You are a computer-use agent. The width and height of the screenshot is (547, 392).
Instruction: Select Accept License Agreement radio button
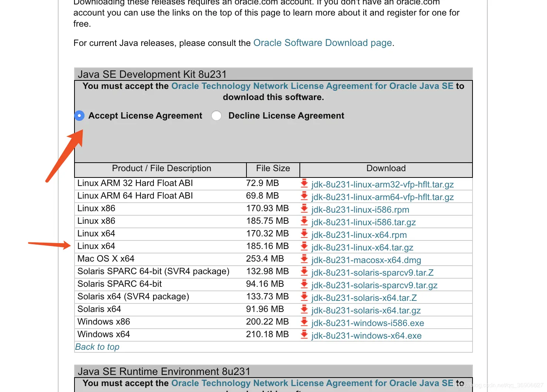tap(79, 116)
